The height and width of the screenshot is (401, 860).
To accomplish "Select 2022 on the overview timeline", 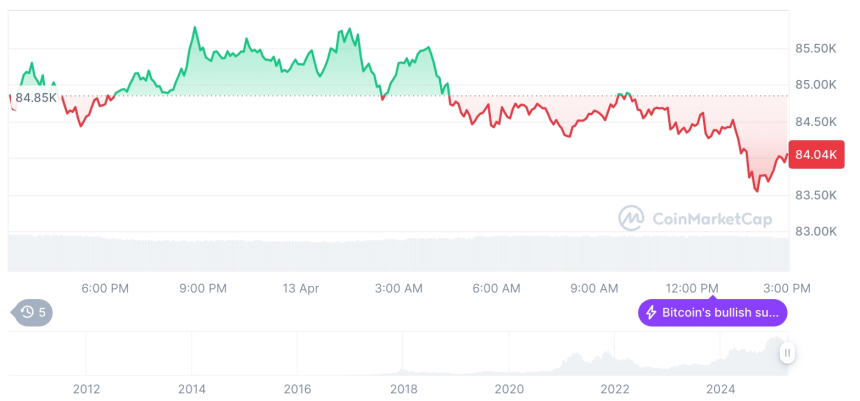I will 614,388.
